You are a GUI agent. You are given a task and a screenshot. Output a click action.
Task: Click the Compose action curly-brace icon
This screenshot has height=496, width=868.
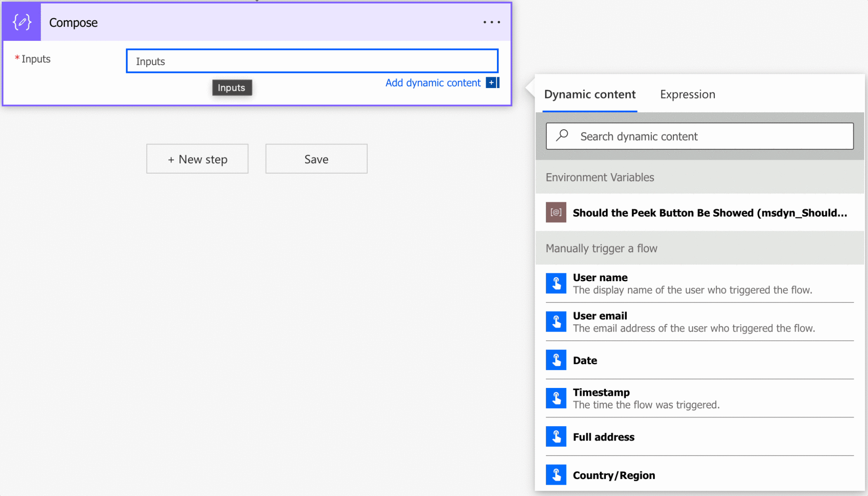click(x=22, y=22)
